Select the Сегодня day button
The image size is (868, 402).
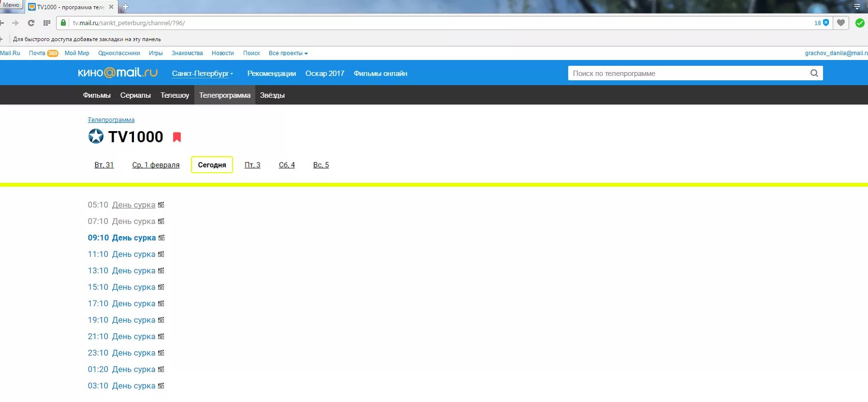[x=212, y=165]
